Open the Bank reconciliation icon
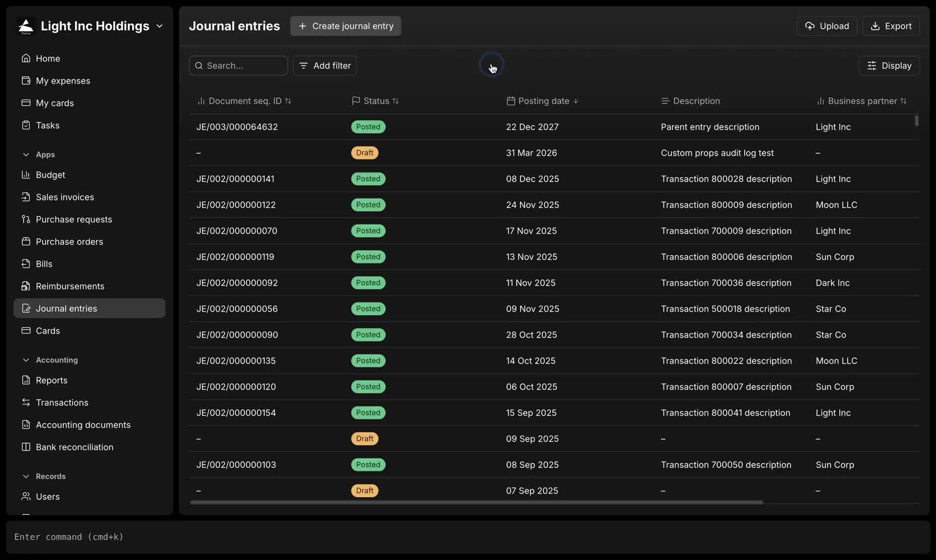This screenshot has width=936, height=560. (x=26, y=447)
